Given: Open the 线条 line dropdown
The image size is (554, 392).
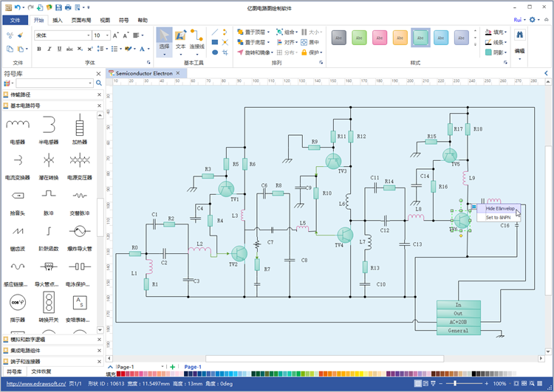Looking at the screenshot, I should pyautogui.click(x=496, y=42).
